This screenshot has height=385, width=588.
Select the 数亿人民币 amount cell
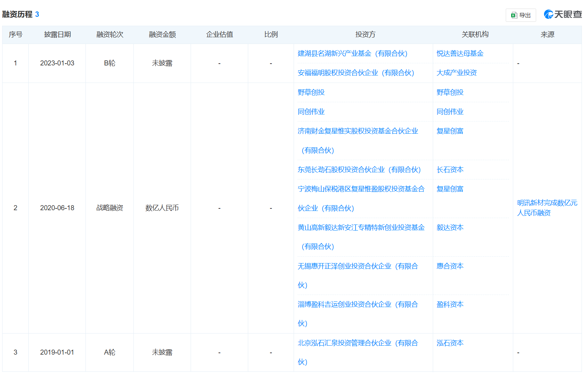coord(162,208)
